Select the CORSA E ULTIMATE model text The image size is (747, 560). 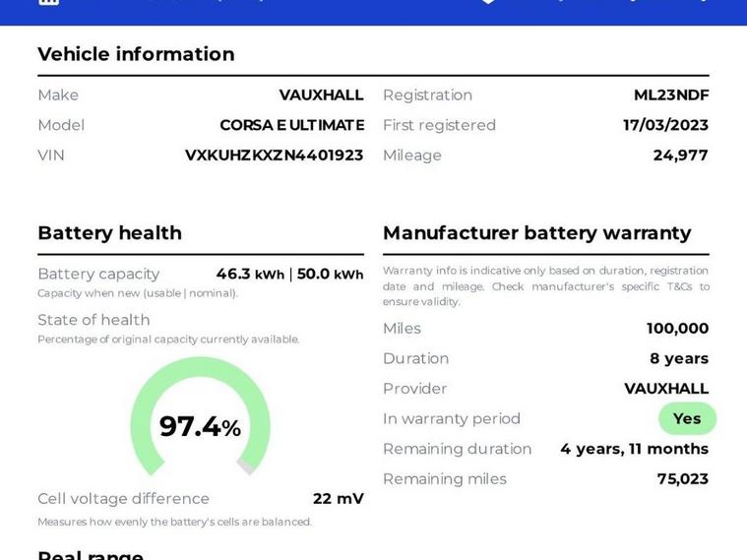click(292, 125)
